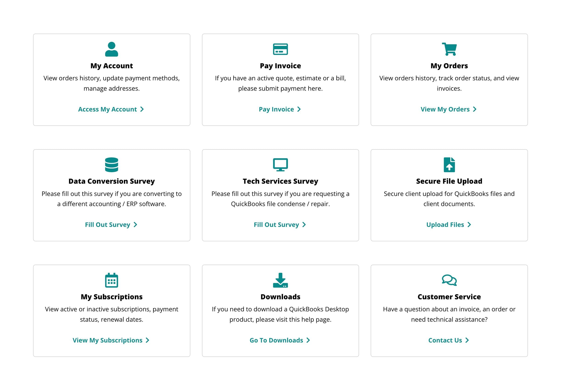Click the chevron next to Upload Files

tap(469, 225)
